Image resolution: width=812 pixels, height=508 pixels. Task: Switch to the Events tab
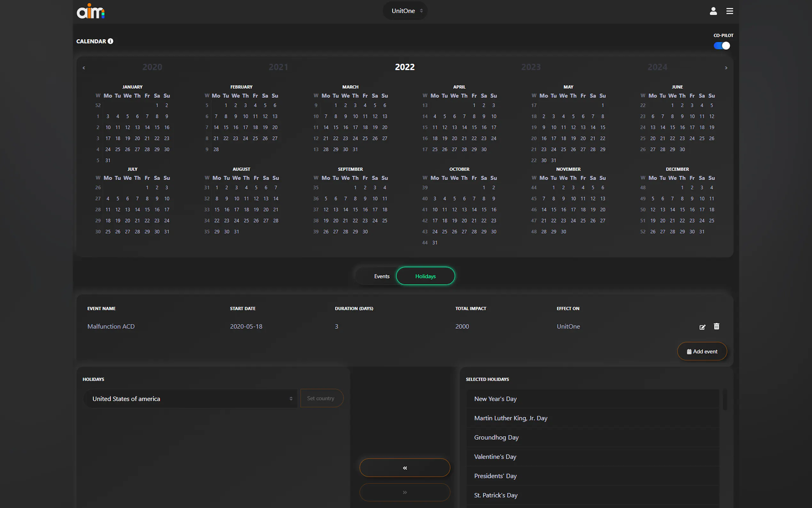(381, 276)
